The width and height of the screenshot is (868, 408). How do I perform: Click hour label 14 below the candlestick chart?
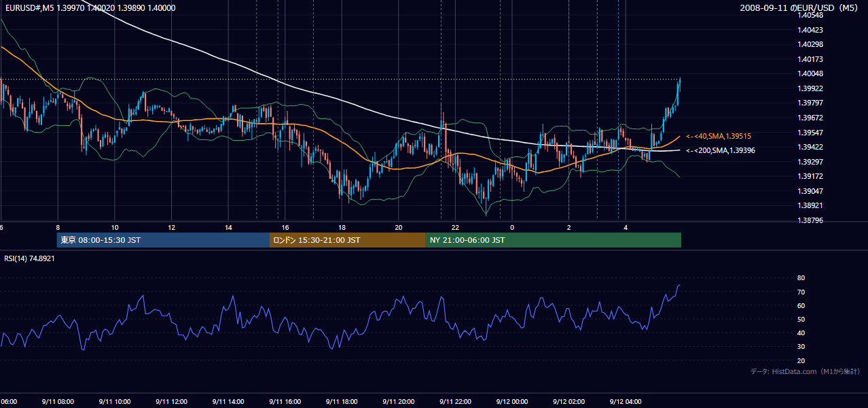(228, 227)
